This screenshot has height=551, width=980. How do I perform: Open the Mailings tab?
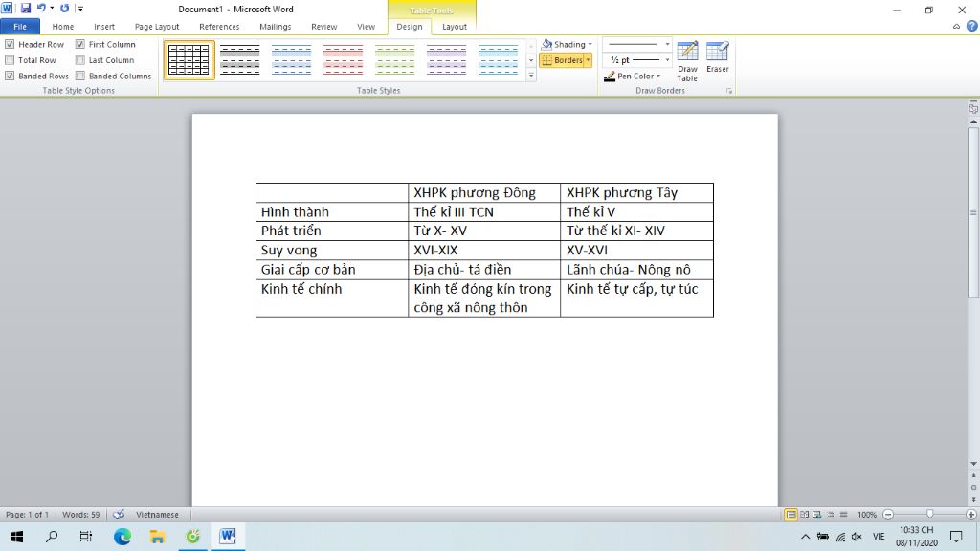[275, 27]
